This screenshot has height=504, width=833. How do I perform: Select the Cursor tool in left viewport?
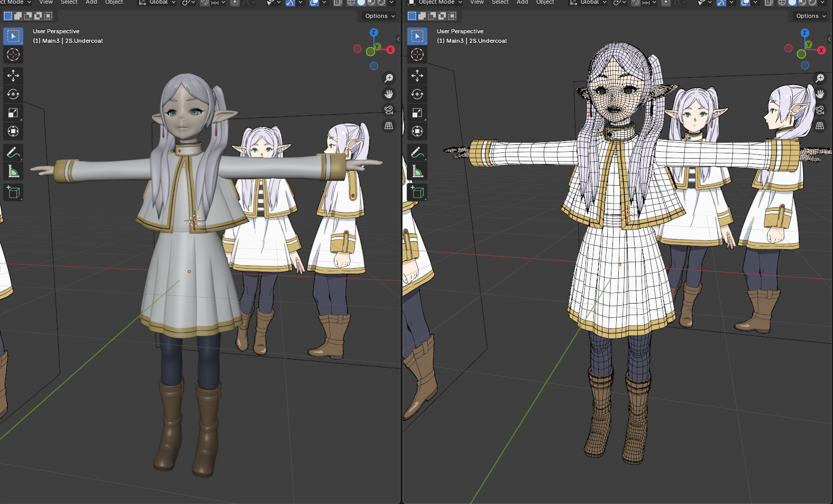[13, 54]
